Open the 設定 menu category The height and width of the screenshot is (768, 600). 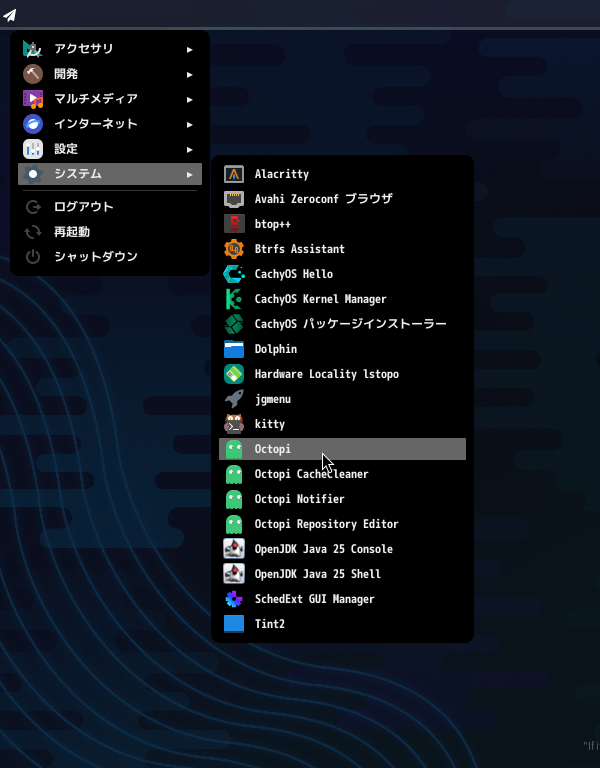(110, 149)
